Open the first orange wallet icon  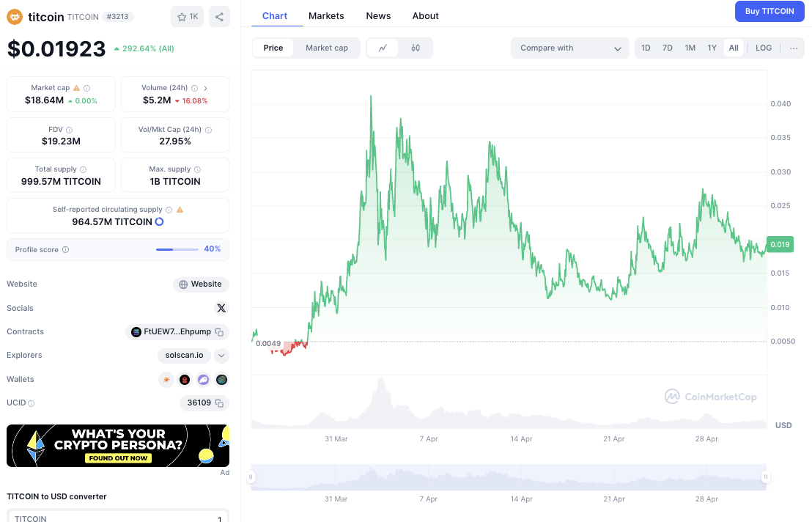pyautogui.click(x=166, y=380)
